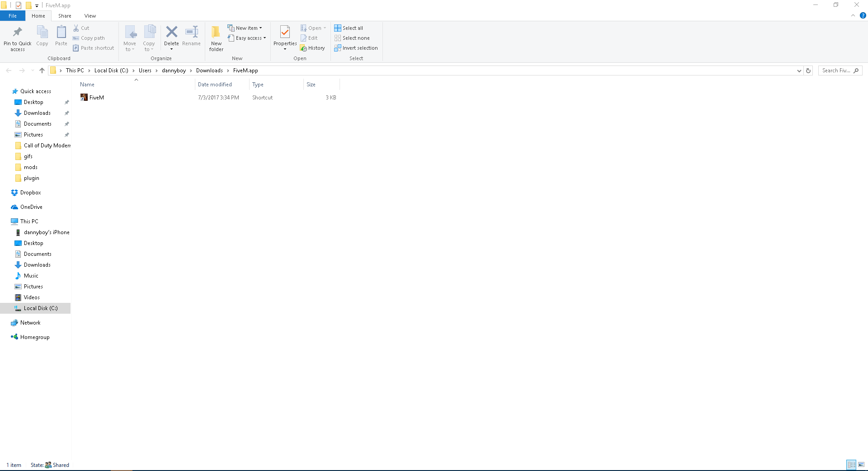Switch to the Share ribbon tab

pos(65,16)
